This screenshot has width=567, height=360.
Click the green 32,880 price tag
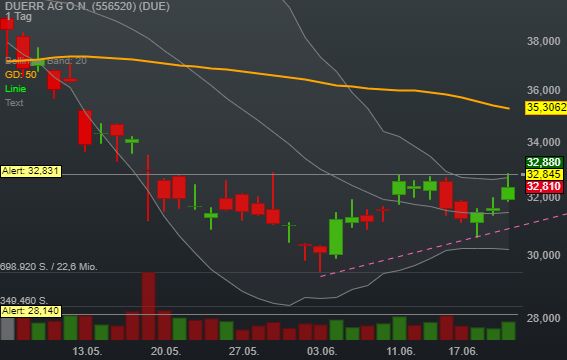544,162
